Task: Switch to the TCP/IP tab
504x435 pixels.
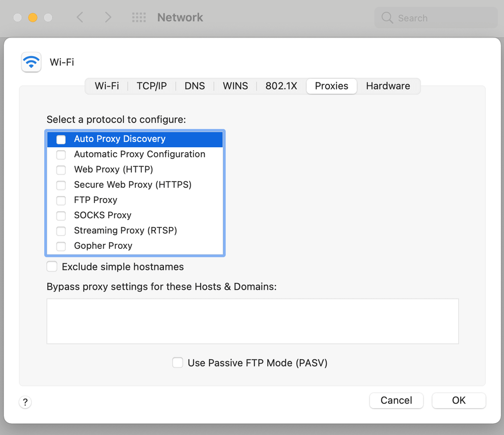Action: click(151, 86)
